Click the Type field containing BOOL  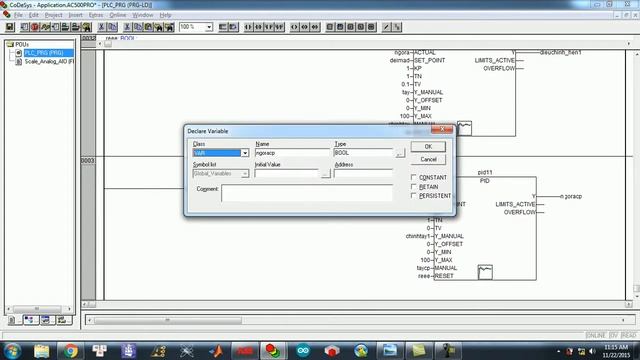point(363,153)
